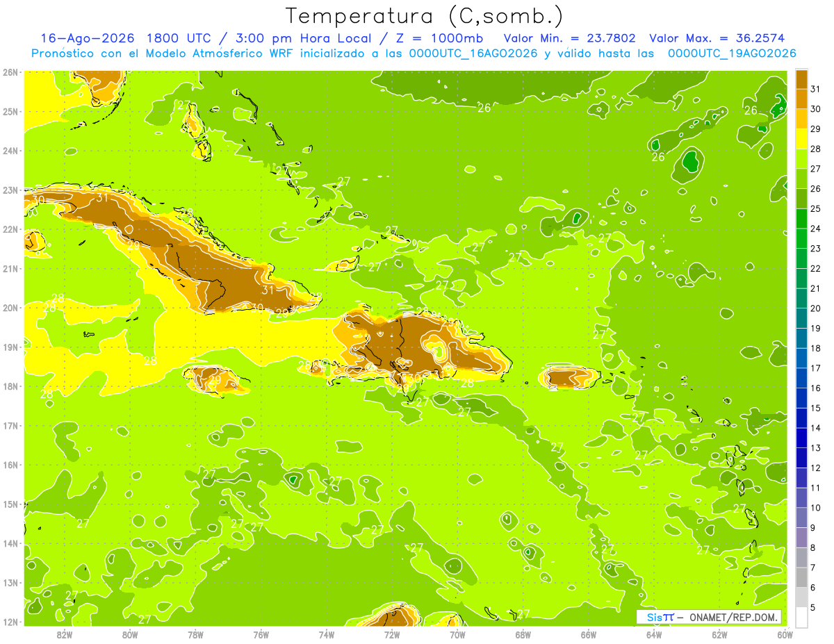This screenshot has height=644, width=834.
Task: Click the '16N' latitude axis label
Action: point(10,465)
